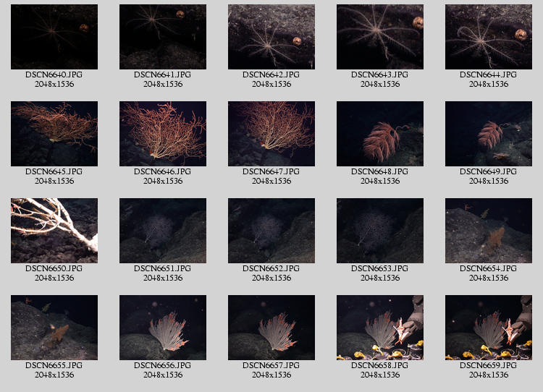Image resolution: width=543 pixels, height=392 pixels.
Task: Open the DSCN6651.JPG thumbnail
Action: pos(163,231)
